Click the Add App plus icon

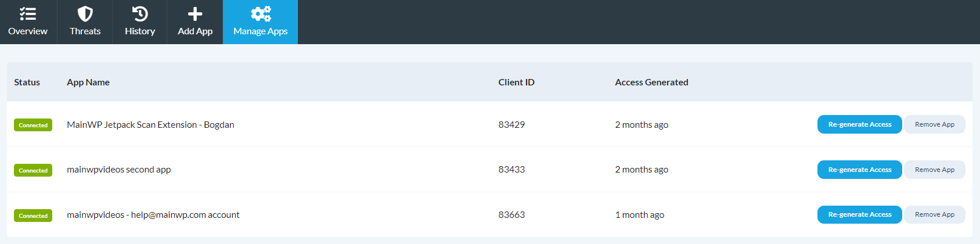(195, 13)
